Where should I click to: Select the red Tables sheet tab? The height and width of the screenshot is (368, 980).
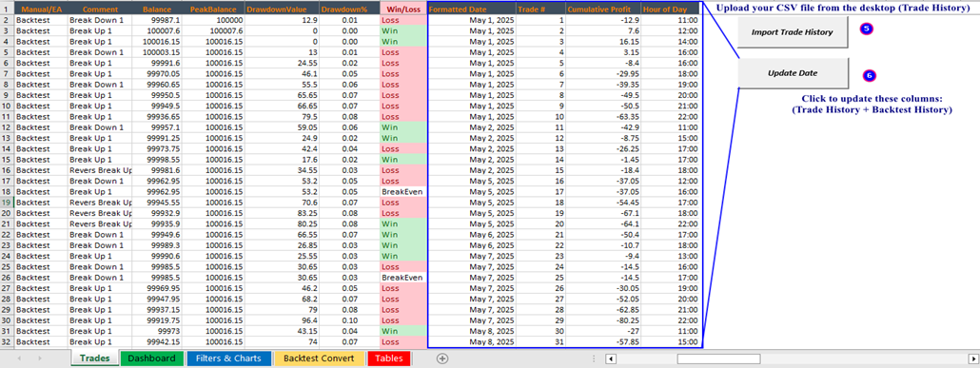click(389, 358)
